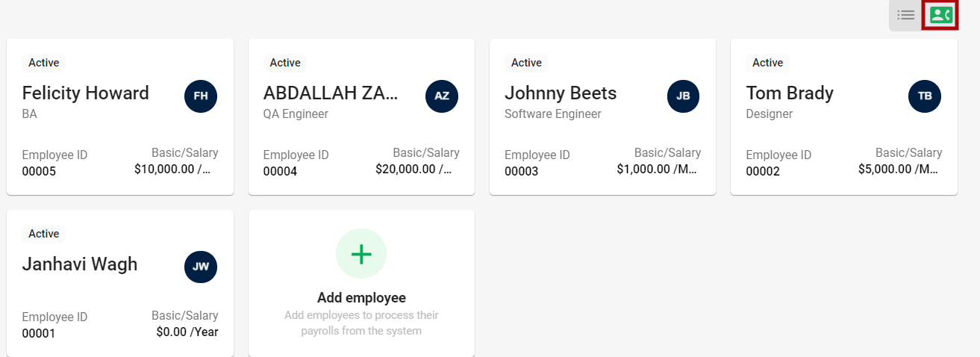Viewport: 980px width, 357px height.
Task: Select the green card view icon
Action: point(940,15)
